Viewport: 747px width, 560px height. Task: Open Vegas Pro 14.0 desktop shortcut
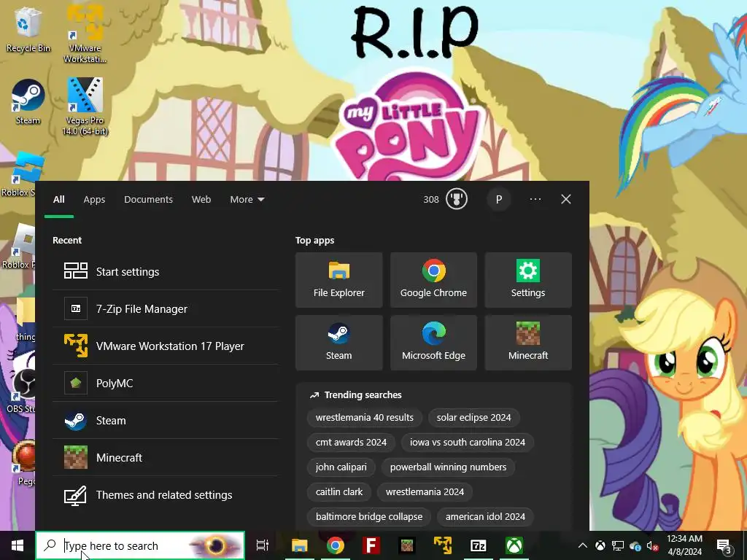85,106
